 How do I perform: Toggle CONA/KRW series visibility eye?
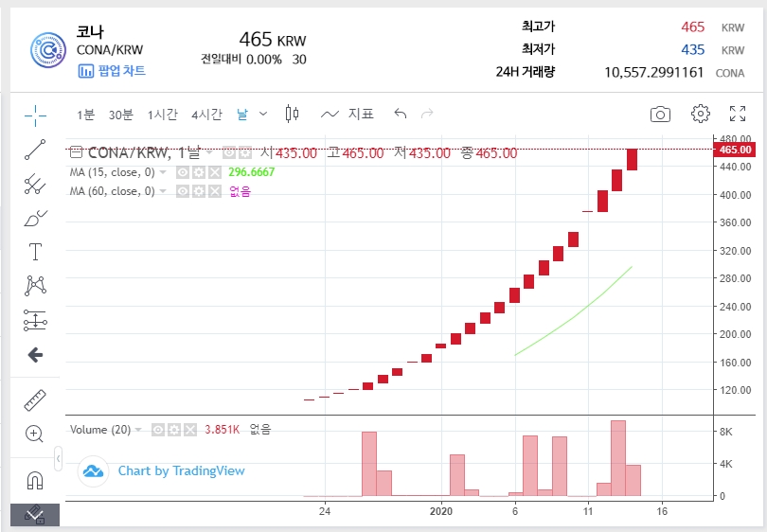[x=229, y=152]
